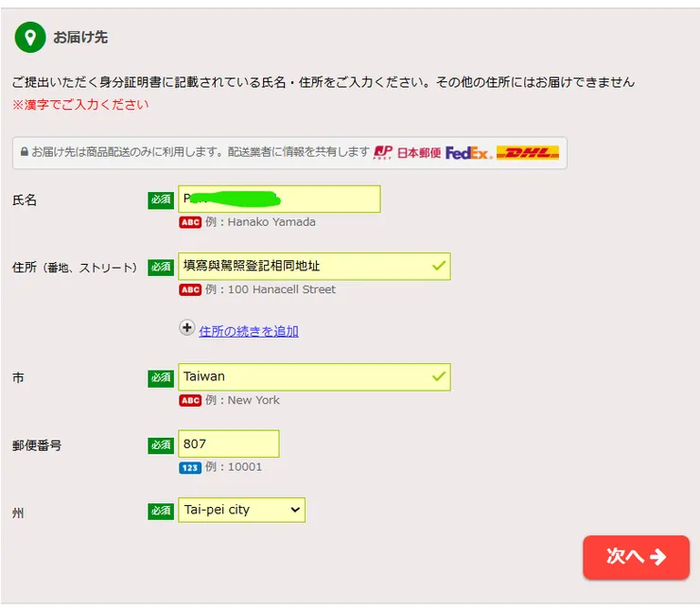This screenshot has height=609, width=700.
Task: Open the 州 dropdown showing Tai-pei city
Action: click(x=241, y=510)
